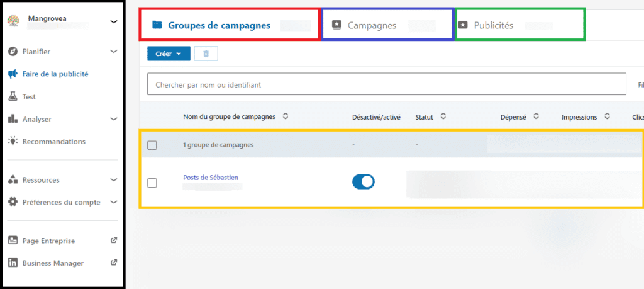Click the trash delete button
Image resolution: width=644 pixels, height=289 pixels.
(206, 54)
